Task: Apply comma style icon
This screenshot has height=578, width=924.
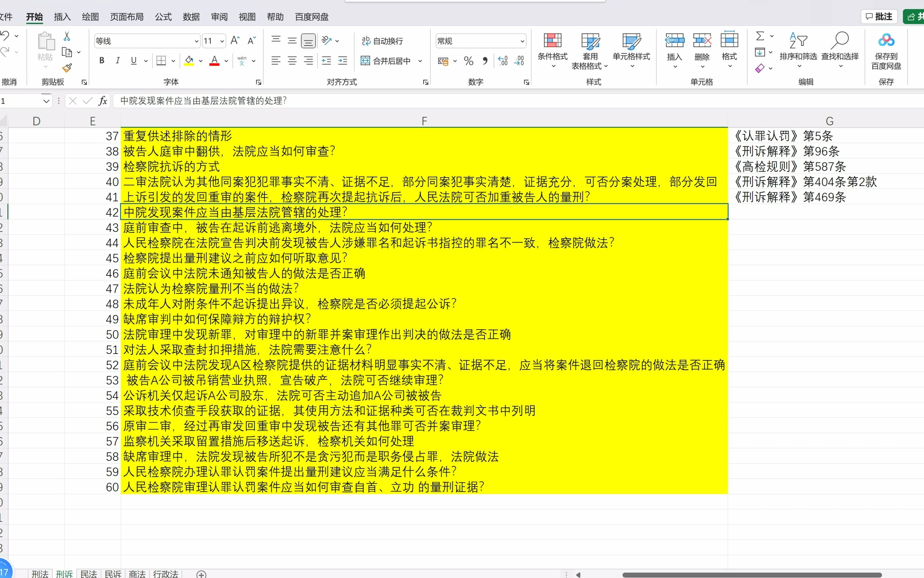Action: (485, 61)
